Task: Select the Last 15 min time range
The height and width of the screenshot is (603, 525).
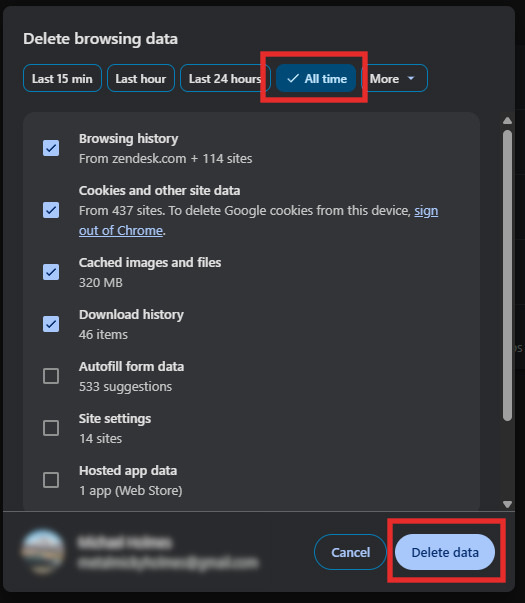Action: pos(62,78)
